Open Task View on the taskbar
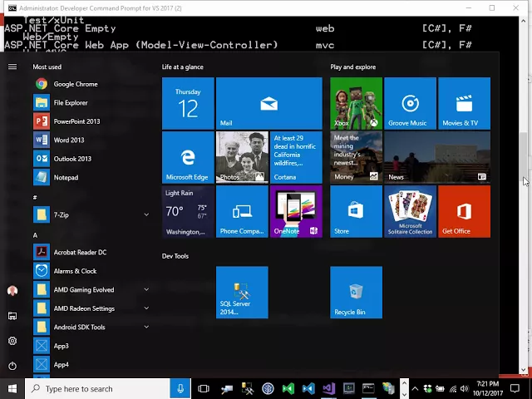 coord(204,389)
